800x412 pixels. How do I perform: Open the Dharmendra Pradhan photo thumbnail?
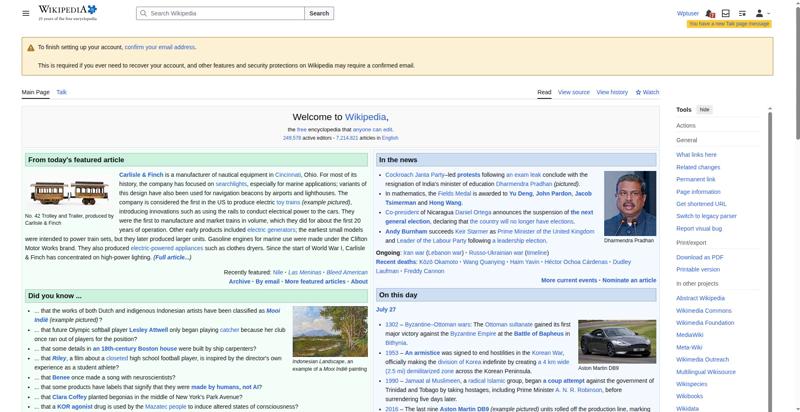click(630, 203)
